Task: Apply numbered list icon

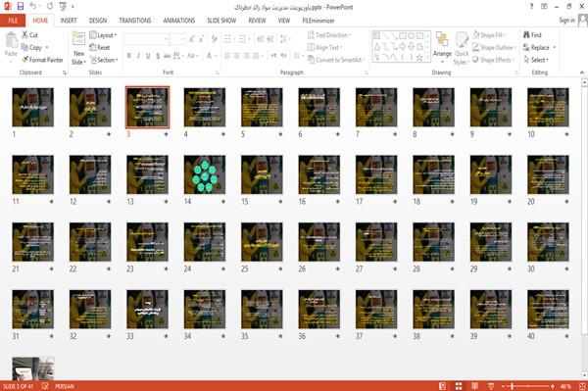Action: (x=242, y=39)
